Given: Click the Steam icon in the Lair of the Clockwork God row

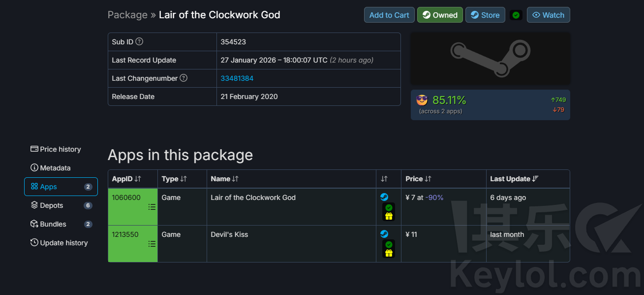Looking at the screenshot, I should tap(384, 197).
